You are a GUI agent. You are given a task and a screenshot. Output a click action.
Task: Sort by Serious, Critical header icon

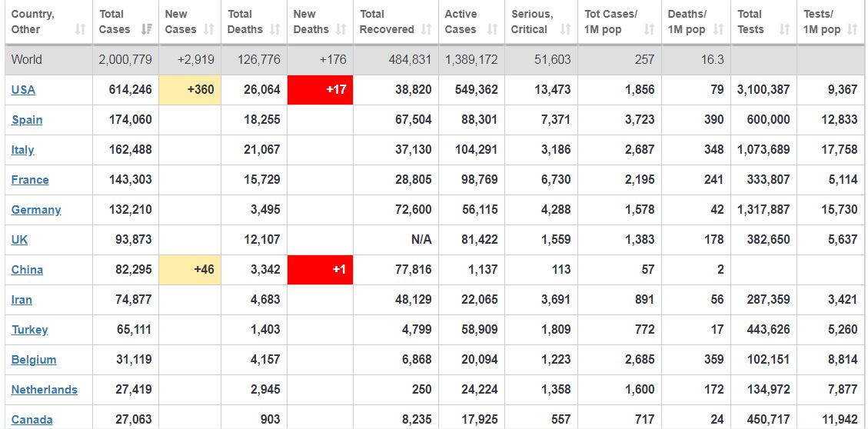566,30
